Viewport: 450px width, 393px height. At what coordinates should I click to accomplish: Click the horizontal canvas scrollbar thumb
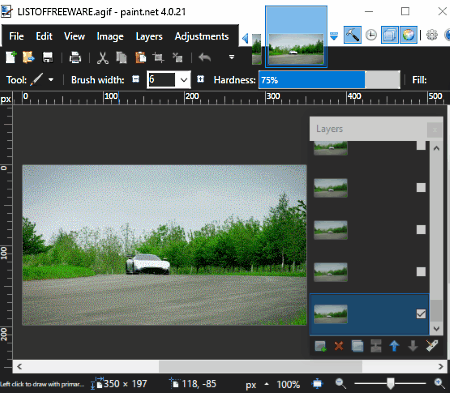tap(260, 367)
